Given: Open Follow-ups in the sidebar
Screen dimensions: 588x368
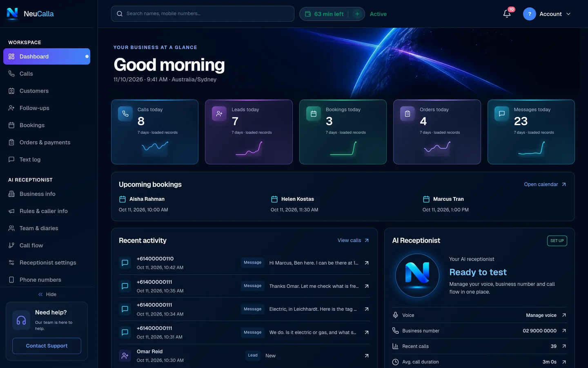Looking at the screenshot, I should coord(47,108).
